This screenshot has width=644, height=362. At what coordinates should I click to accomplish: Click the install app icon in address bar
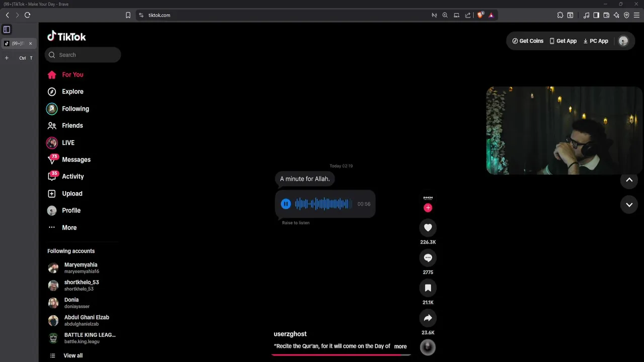[x=457, y=15]
